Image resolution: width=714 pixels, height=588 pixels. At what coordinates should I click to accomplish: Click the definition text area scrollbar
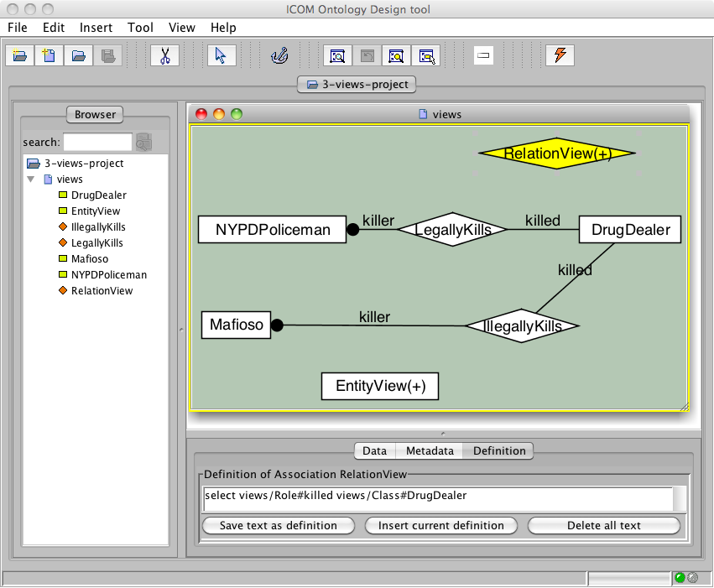click(680, 499)
